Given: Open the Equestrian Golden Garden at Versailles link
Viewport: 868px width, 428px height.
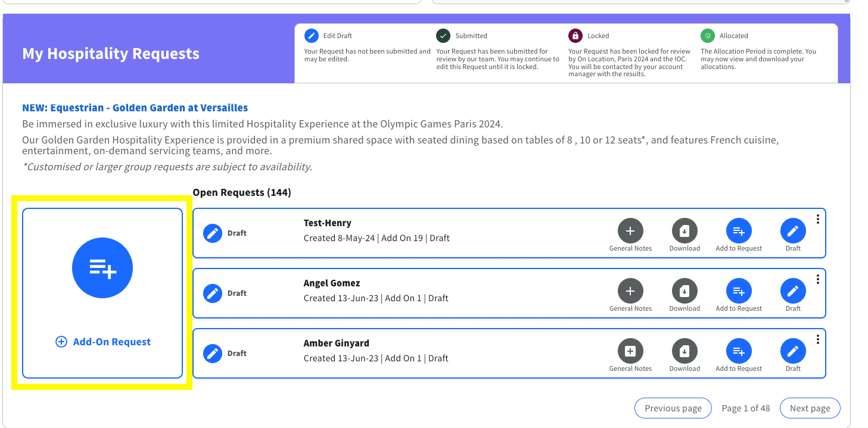Looking at the screenshot, I should coord(135,108).
